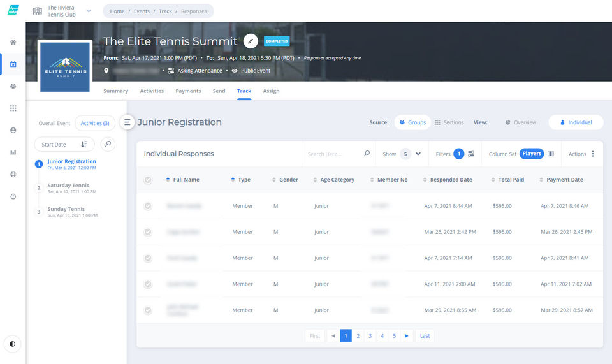Switch to the Payments tab
The image size is (612, 364).
tap(188, 91)
